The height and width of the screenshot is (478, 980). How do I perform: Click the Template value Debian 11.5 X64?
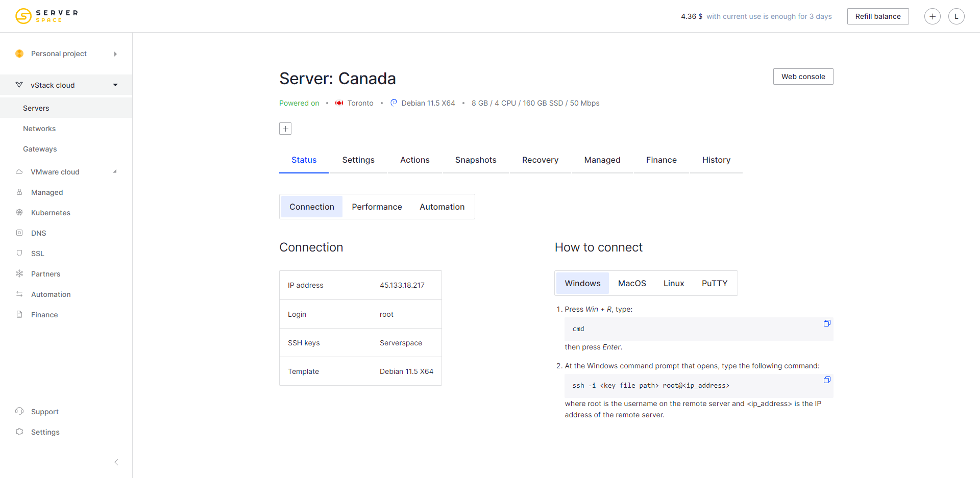(406, 371)
